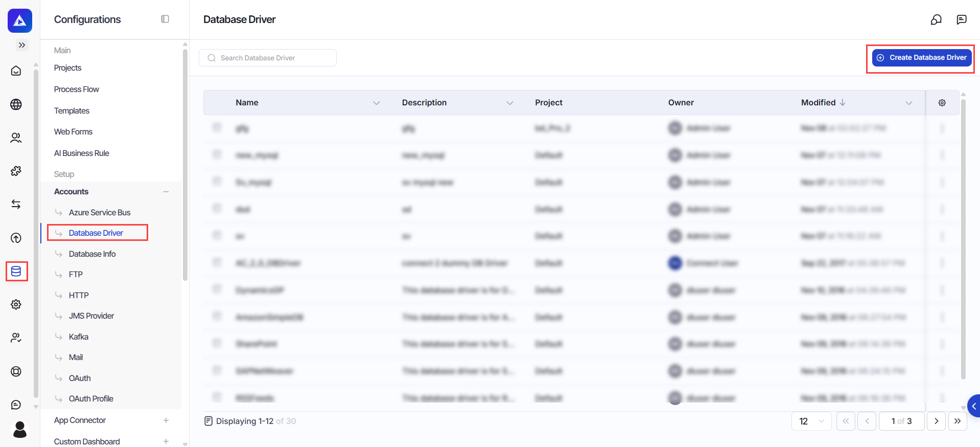Open the Name column dropdown chevron
This screenshot has height=447, width=980.
tap(377, 103)
